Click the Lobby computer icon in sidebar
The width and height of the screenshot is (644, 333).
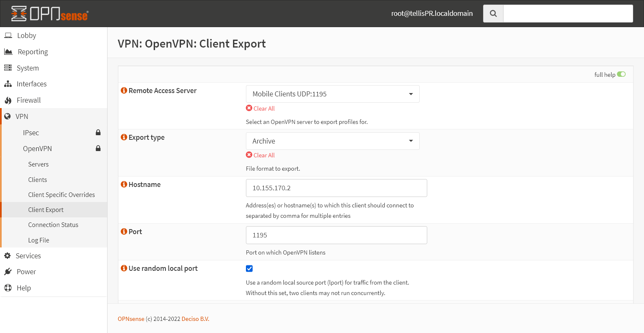click(8, 35)
